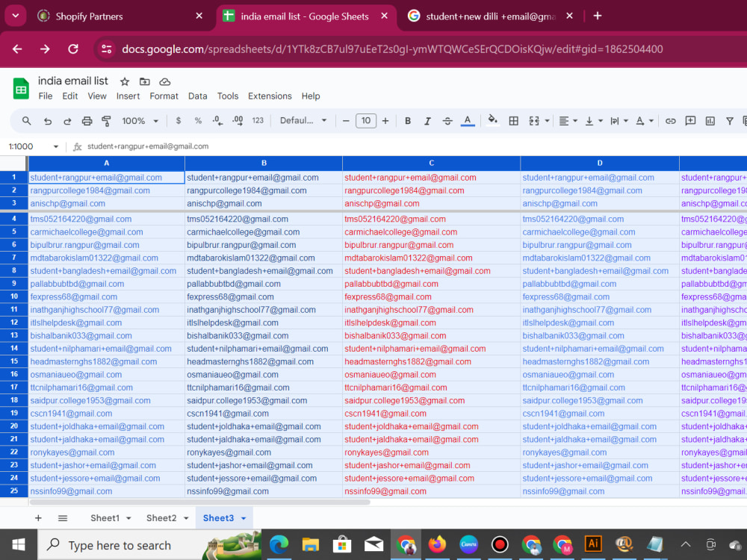Open the 123 more formats menu
This screenshot has width=747, height=560.
click(258, 121)
